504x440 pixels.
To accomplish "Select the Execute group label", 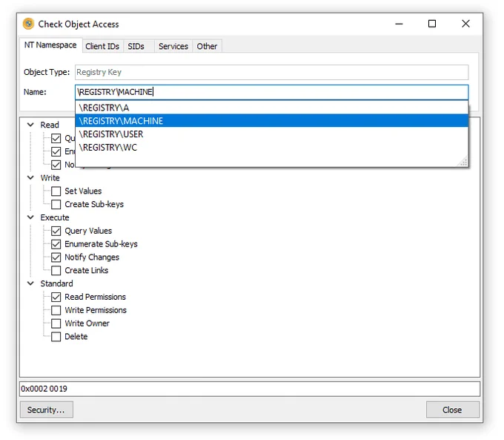I will click(x=55, y=217).
